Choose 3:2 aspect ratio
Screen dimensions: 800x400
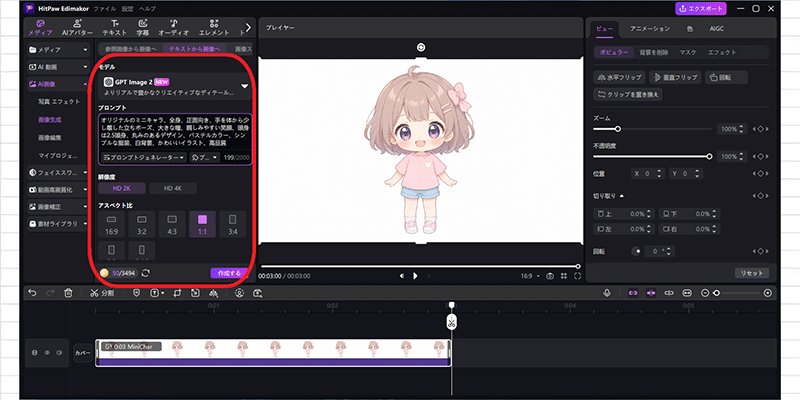click(142, 224)
